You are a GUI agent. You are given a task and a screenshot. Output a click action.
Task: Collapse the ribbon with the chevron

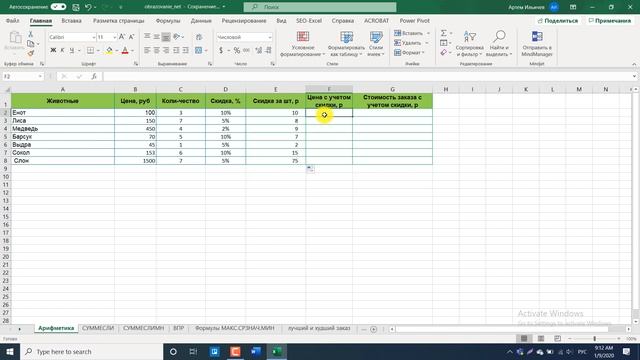point(634,64)
